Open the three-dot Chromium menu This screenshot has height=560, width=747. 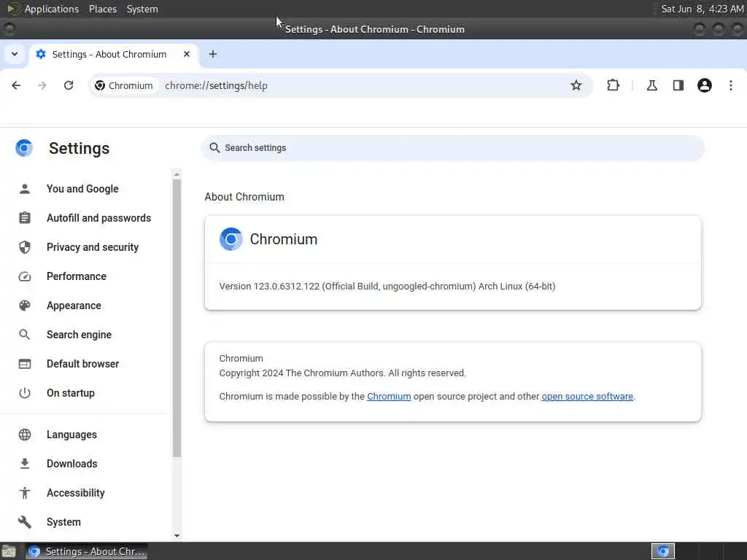(731, 85)
